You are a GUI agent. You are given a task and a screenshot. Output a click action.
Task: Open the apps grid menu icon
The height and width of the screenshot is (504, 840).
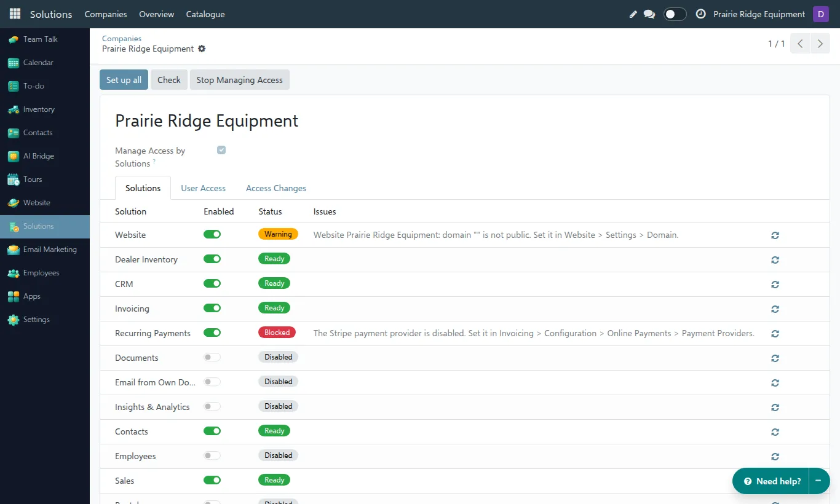[x=15, y=14]
